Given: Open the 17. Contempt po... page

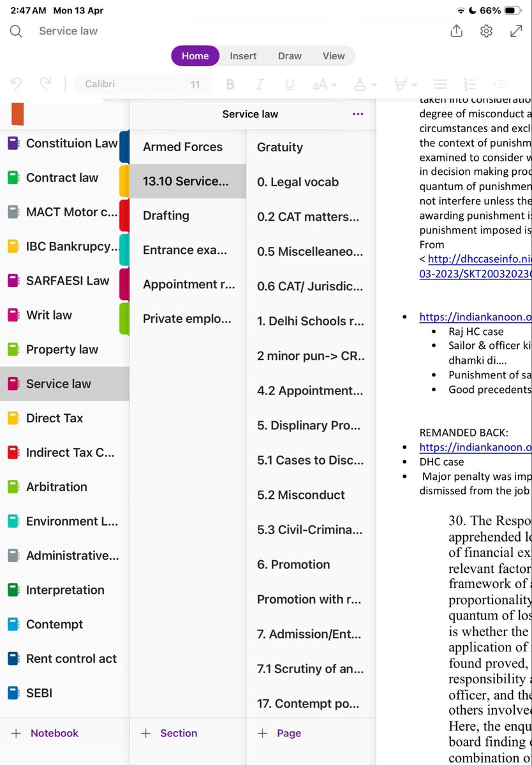Looking at the screenshot, I should [311, 704].
